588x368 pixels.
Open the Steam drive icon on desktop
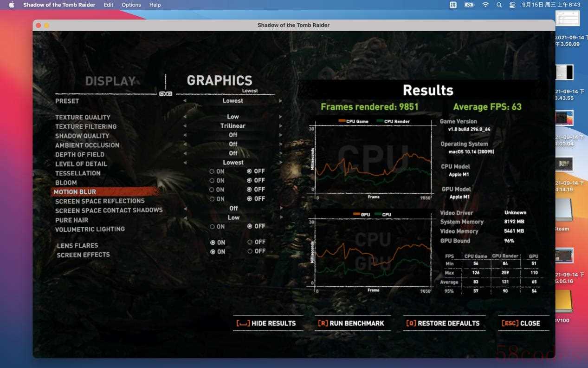(564, 210)
